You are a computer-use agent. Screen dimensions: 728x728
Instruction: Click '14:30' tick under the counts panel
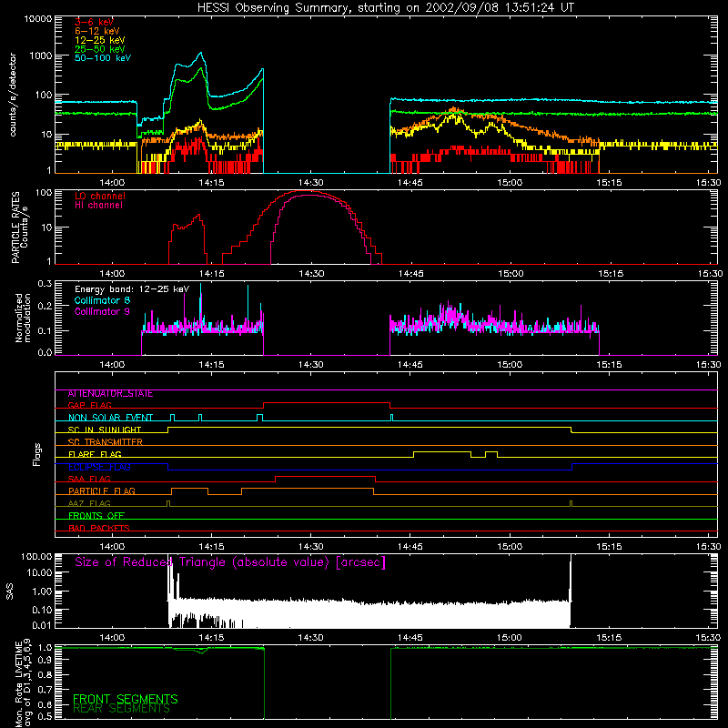(x=310, y=183)
